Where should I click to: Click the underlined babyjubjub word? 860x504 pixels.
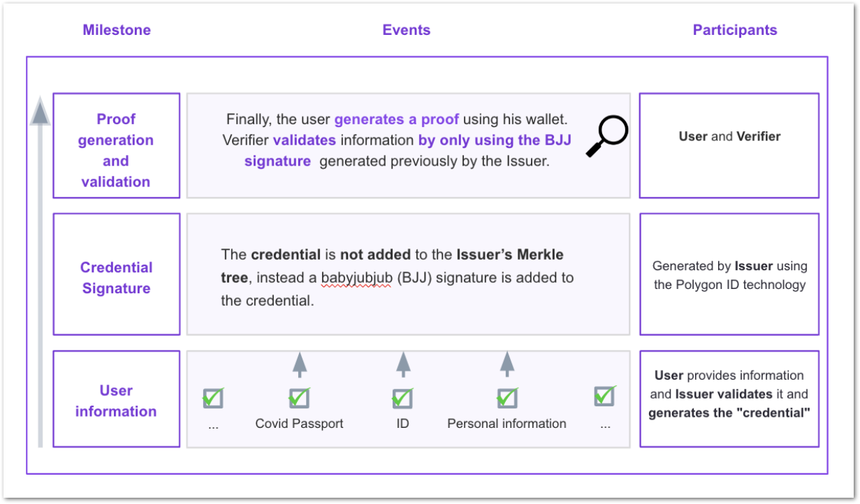coord(356,278)
